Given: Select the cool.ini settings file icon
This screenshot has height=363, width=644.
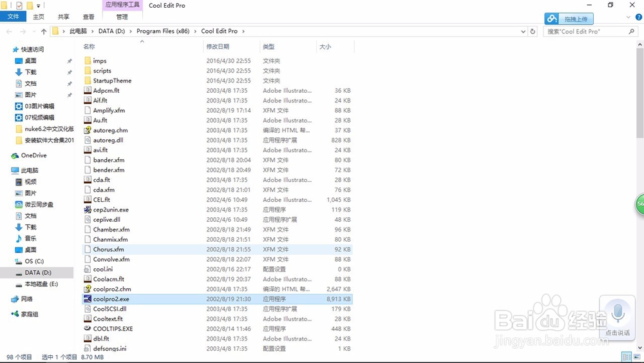Looking at the screenshot, I should 88,270.
